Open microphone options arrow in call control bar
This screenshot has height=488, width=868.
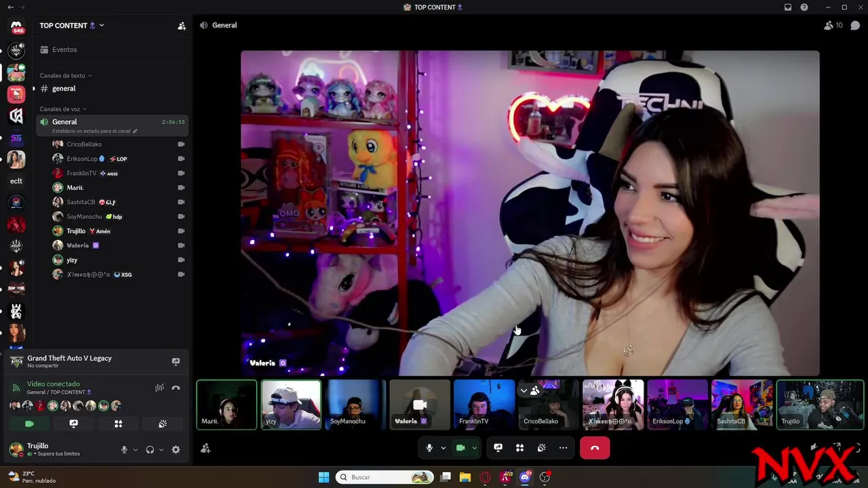point(443,448)
